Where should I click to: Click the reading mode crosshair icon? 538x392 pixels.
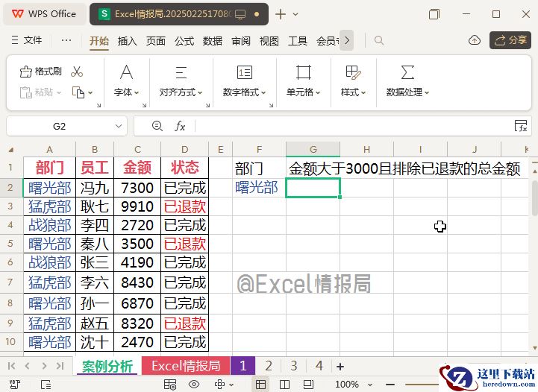click(219, 385)
